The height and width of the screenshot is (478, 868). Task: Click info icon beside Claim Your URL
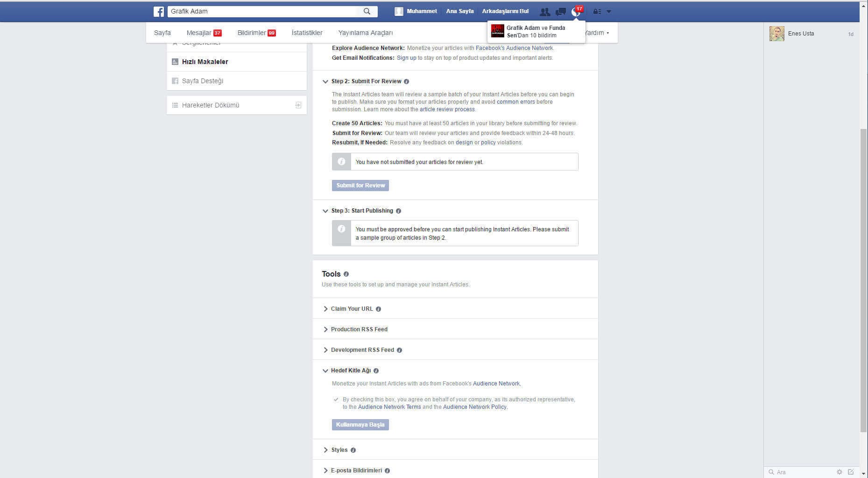[x=378, y=309]
